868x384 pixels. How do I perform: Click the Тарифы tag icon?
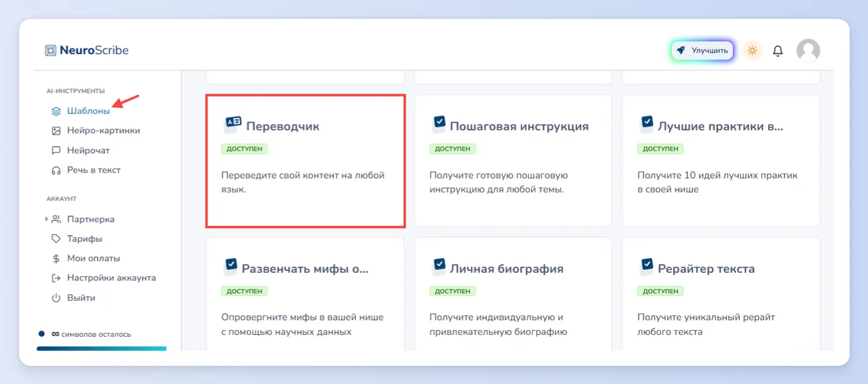[x=56, y=239]
